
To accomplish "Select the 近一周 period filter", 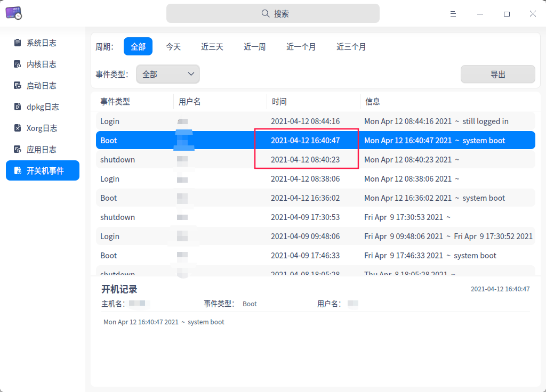I will (255, 47).
